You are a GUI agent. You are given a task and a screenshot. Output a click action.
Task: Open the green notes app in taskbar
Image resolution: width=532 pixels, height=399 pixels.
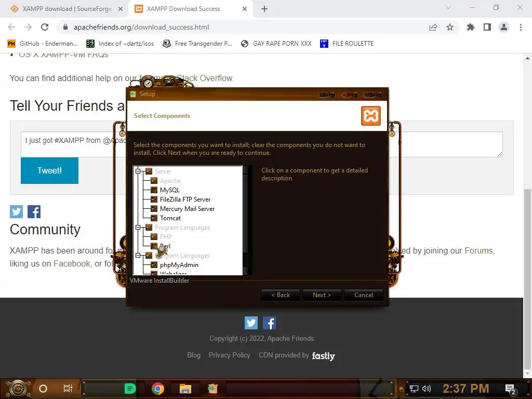tap(130, 389)
